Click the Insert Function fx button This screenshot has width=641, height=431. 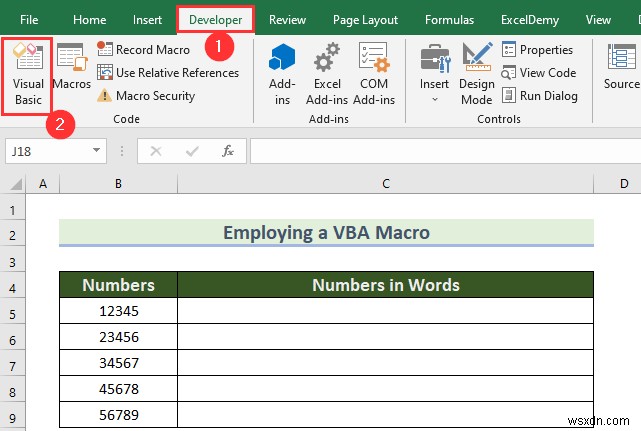228,151
